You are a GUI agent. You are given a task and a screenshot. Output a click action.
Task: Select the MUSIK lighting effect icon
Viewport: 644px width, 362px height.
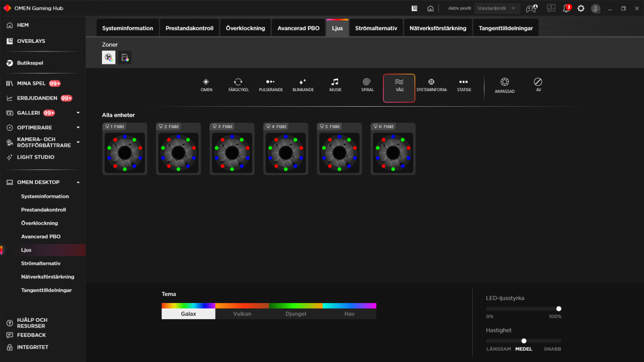click(335, 85)
